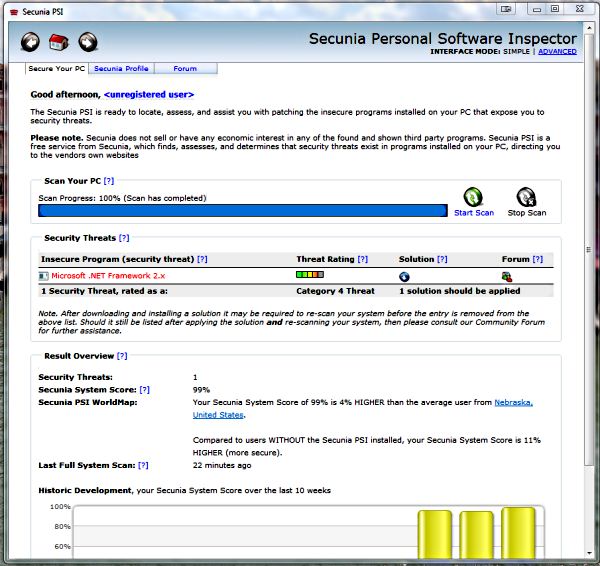This screenshot has height=566, width=600.
Task: Open Microsoft .NET Framework 2.x entry
Action: [108, 276]
